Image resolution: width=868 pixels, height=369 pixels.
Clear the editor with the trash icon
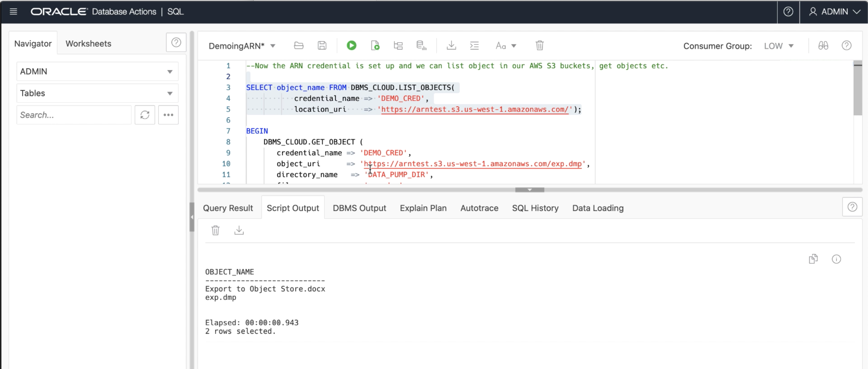coord(539,46)
